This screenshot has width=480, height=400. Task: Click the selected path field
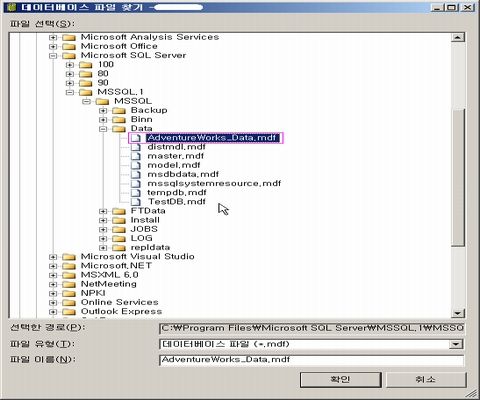point(312,328)
